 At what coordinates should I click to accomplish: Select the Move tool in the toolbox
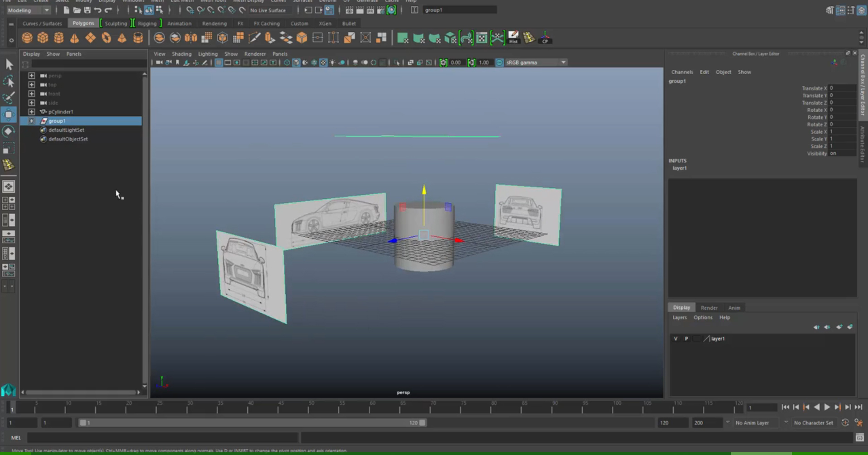tap(9, 114)
